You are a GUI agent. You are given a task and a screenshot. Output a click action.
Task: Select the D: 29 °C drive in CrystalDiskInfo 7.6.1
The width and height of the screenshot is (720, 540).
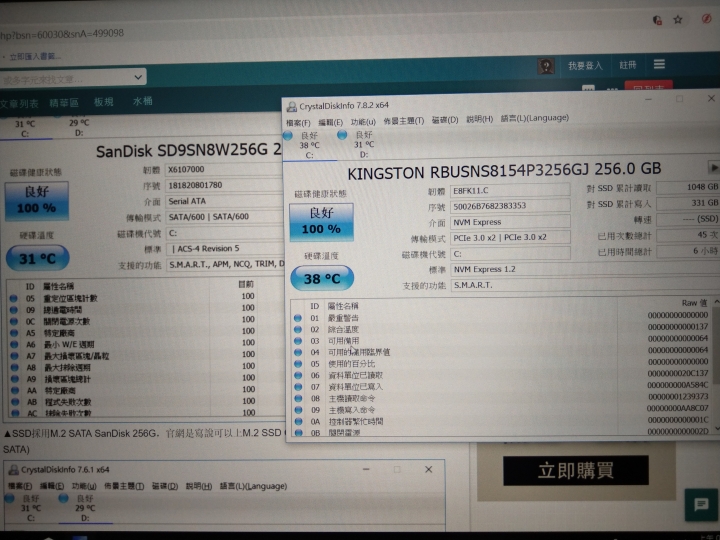click(85, 508)
